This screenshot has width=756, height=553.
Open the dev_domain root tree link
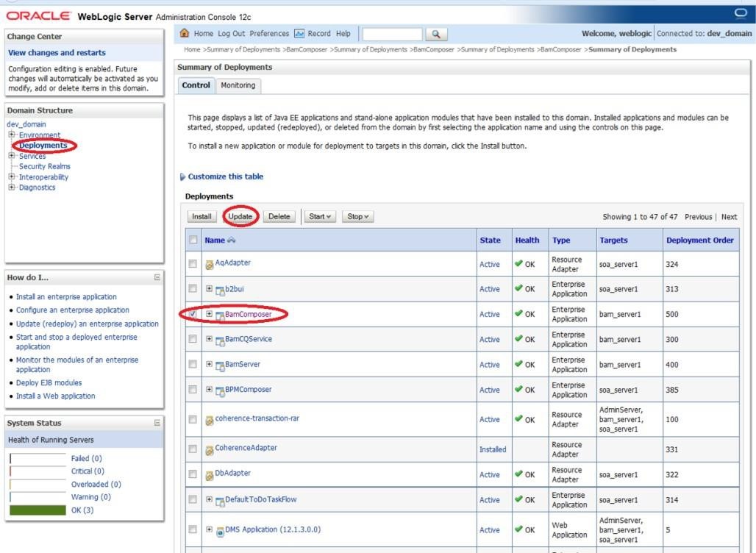26,124
